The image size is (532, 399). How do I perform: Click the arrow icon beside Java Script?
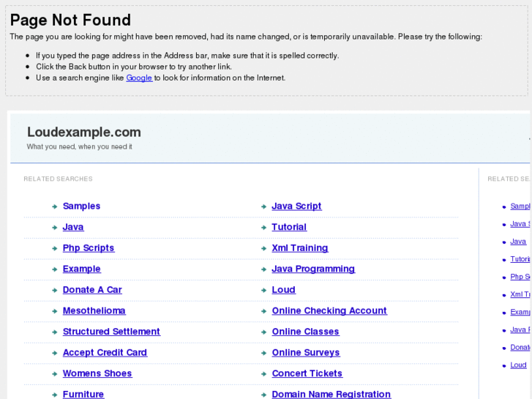coord(264,207)
